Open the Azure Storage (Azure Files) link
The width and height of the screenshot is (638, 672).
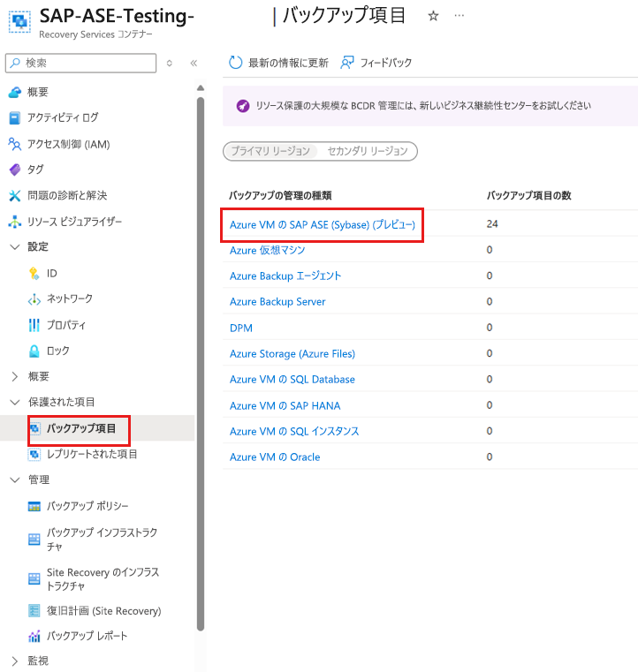coord(292,354)
